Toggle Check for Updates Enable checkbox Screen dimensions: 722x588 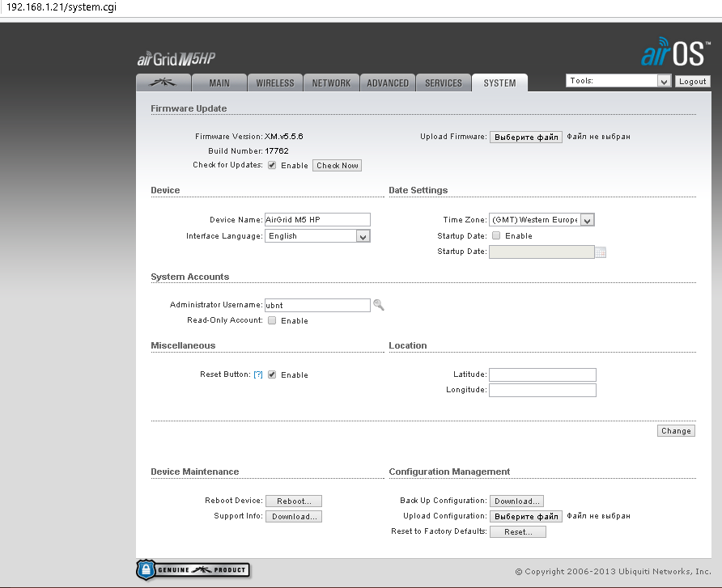coord(272,165)
